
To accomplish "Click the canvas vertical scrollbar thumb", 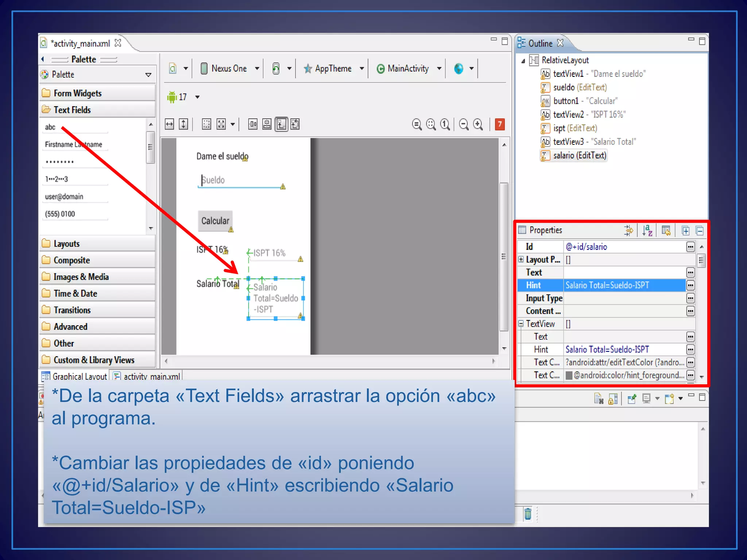I will [504, 257].
